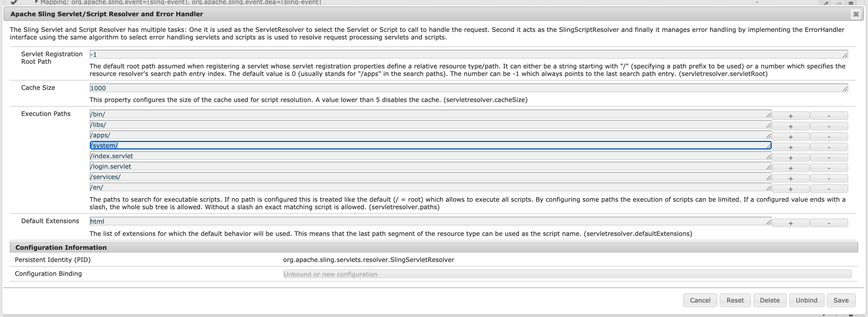Close the Servlet Resolver dialog
Viewport: 868px width, 317px height.
click(x=856, y=14)
